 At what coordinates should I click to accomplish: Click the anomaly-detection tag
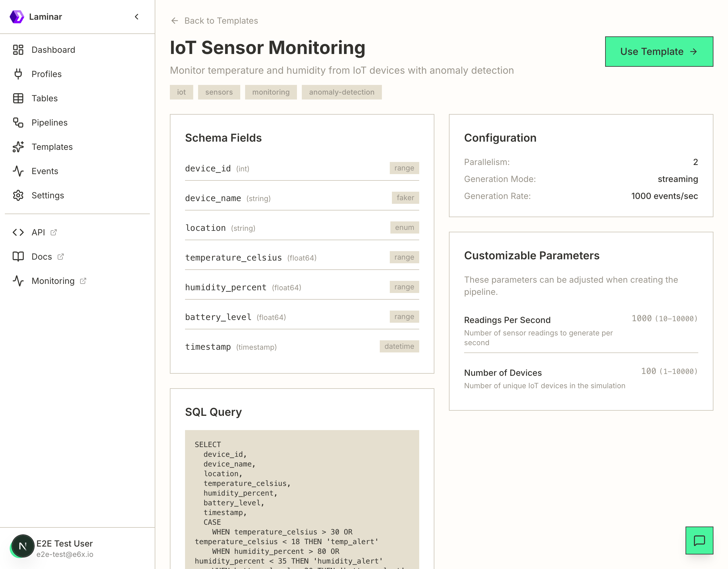click(x=341, y=92)
